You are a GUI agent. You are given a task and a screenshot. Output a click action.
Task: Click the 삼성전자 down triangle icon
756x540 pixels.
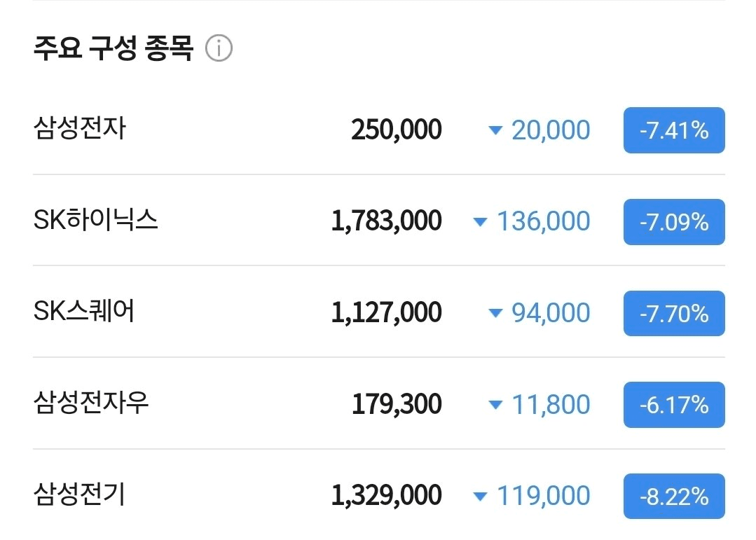[x=495, y=130]
